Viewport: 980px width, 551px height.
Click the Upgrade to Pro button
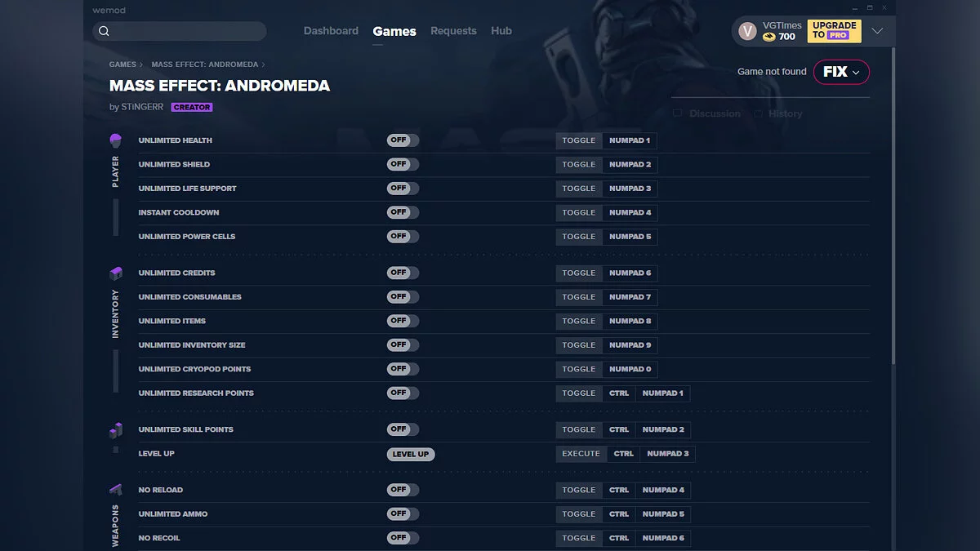pos(834,31)
